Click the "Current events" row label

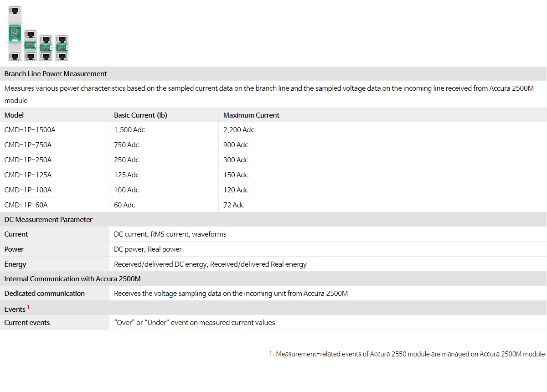[27, 323]
